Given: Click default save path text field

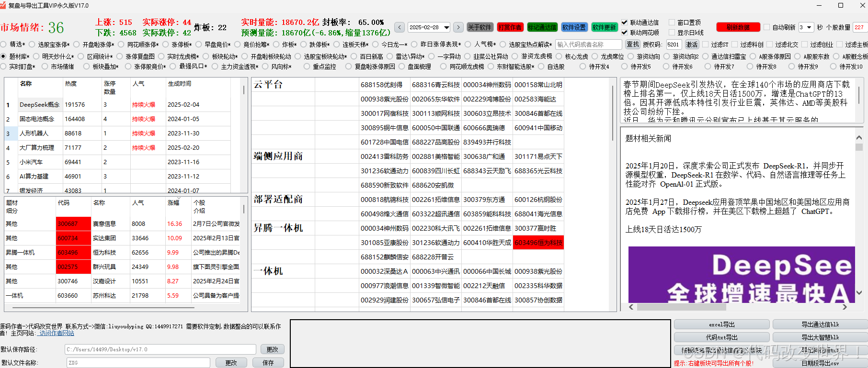Looking at the screenshot, I should point(160,349).
